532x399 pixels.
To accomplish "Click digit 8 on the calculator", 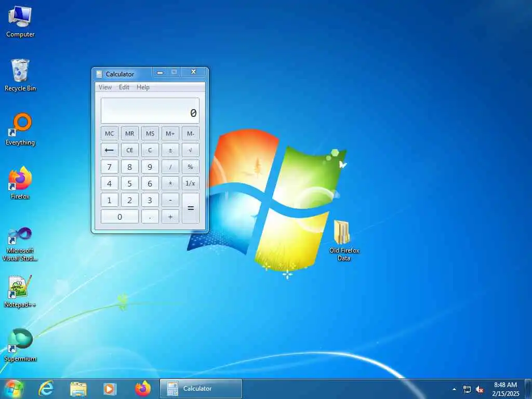I will tap(129, 167).
